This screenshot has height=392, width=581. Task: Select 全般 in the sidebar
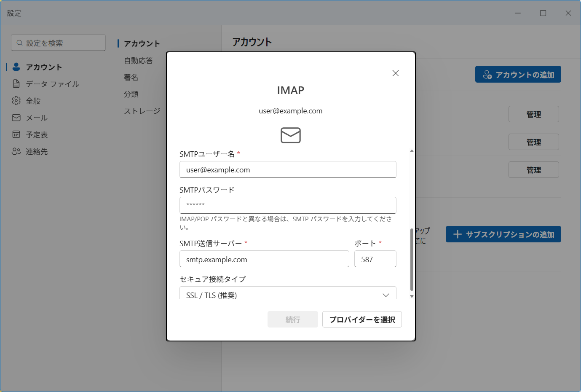33,101
